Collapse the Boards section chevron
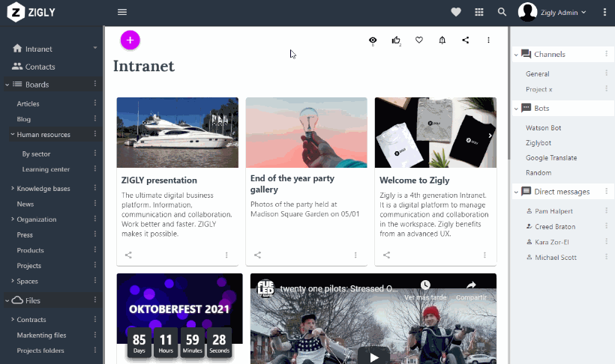Image resolution: width=615 pixels, height=364 pixels. [7, 85]
